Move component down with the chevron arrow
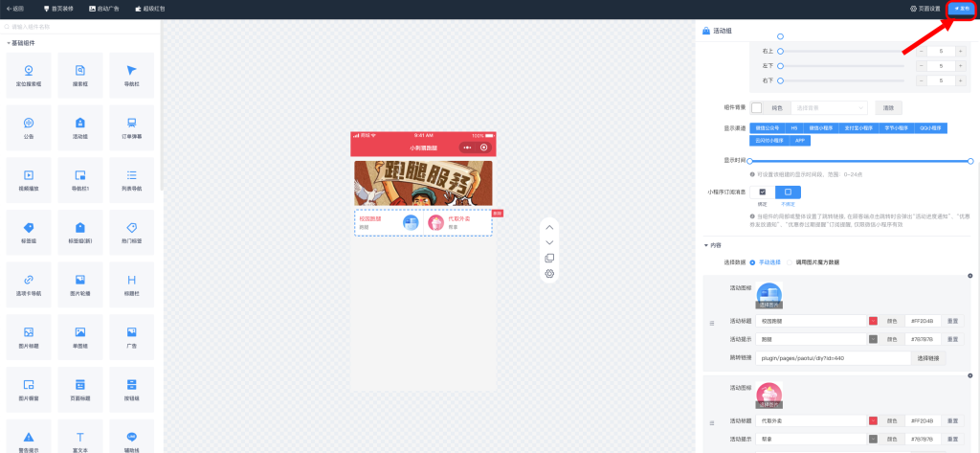The width and height of the screenshot is (980, 453). (x=549, y=242)
